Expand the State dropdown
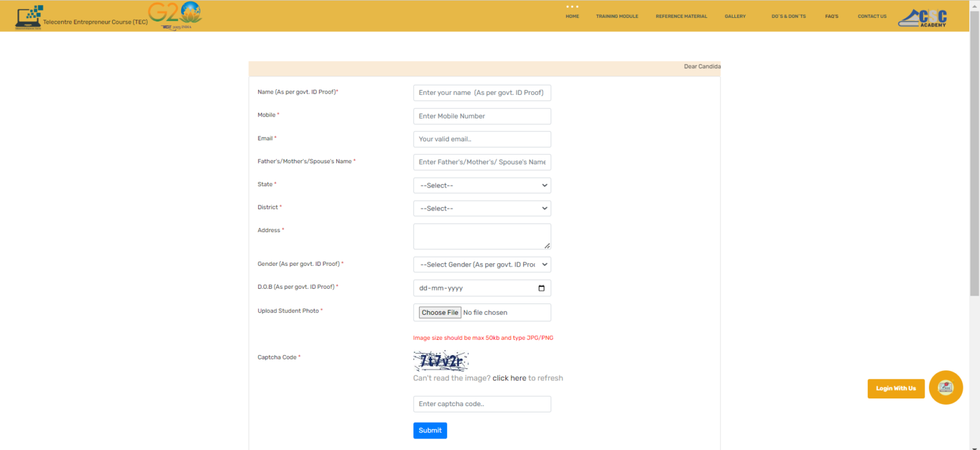Screen dimensions: 980x450 click(482, 185)
